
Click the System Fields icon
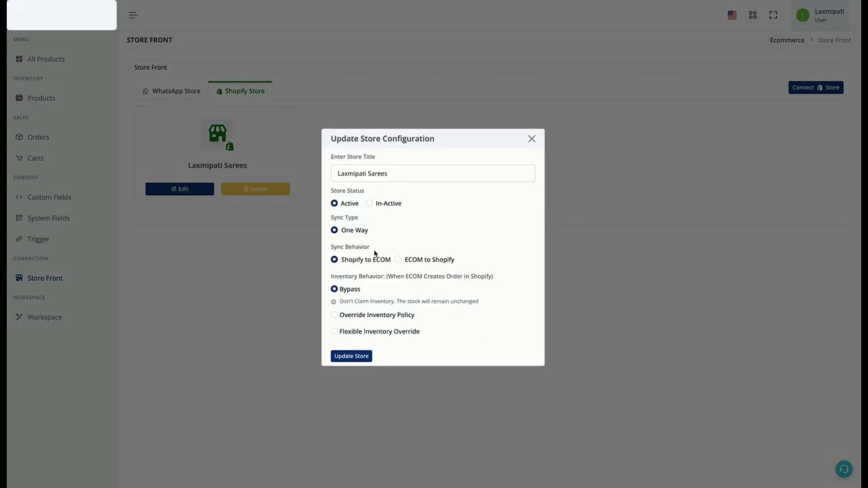pos(19,218)
